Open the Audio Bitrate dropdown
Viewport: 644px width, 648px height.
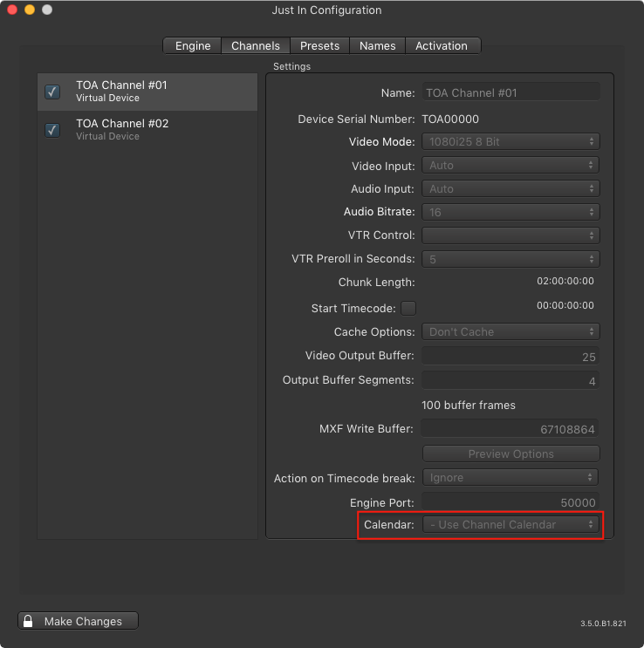pyautogui.click(x=510, y=212)
